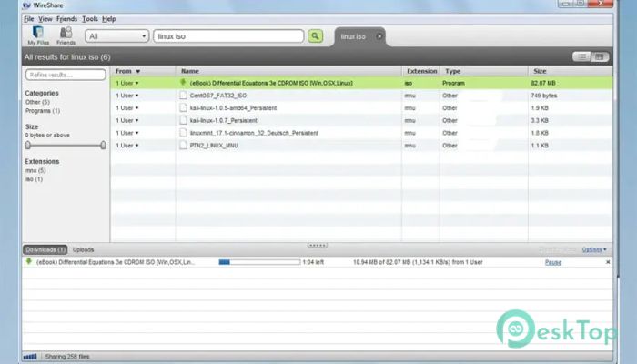Open the Friends toolbar icon
Screen dimensions: 637x364
point(66,35)
